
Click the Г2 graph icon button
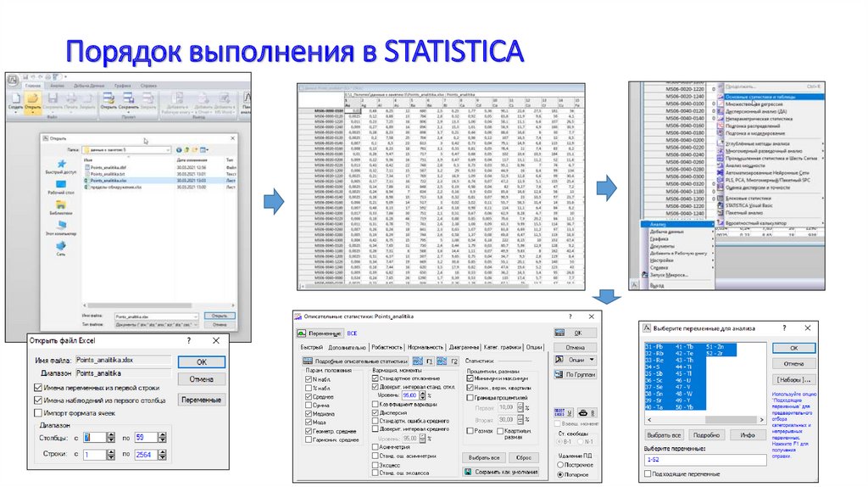tap(448, 361)
